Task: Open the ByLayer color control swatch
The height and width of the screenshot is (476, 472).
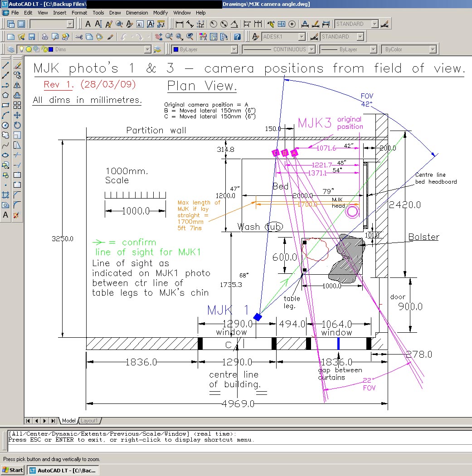Action: [176, 49]
